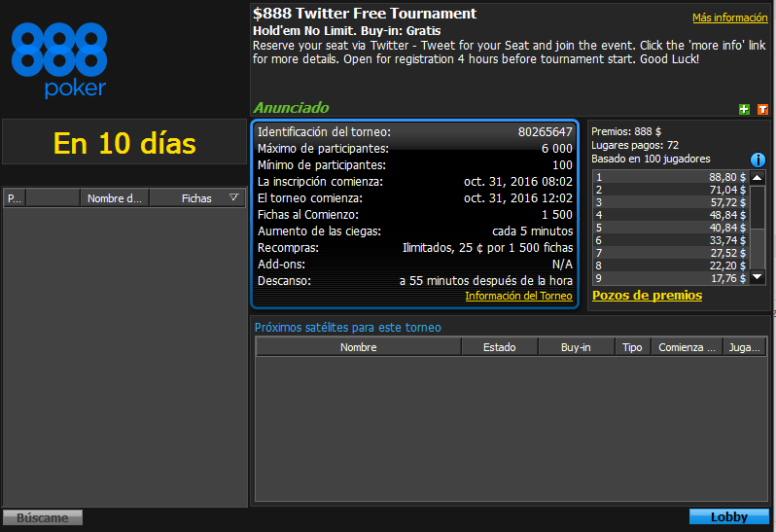The height and width of the screenshot is (532, 776).
Task: Click the Fichas al Comienzo row
Action: click(414, 215)
